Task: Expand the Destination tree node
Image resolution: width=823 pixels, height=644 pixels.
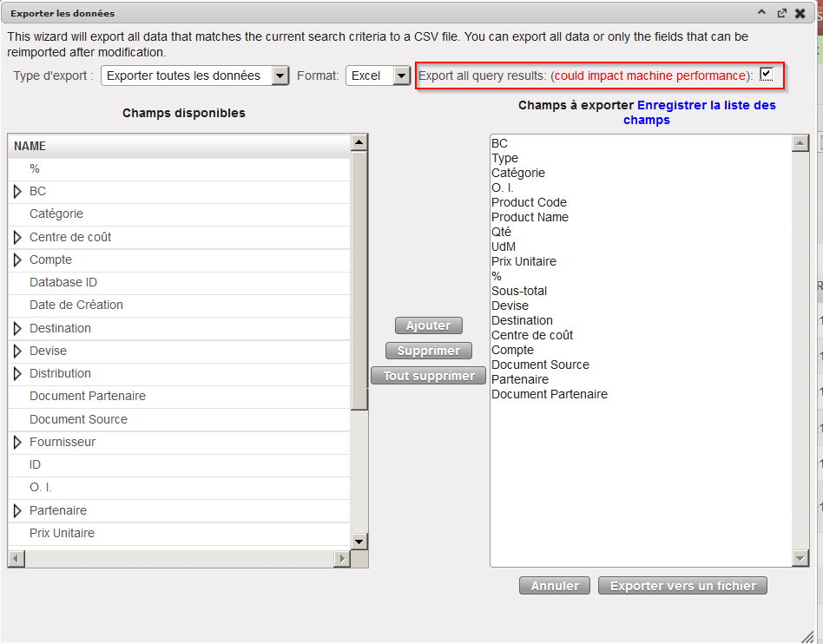Action: (17, 329)
